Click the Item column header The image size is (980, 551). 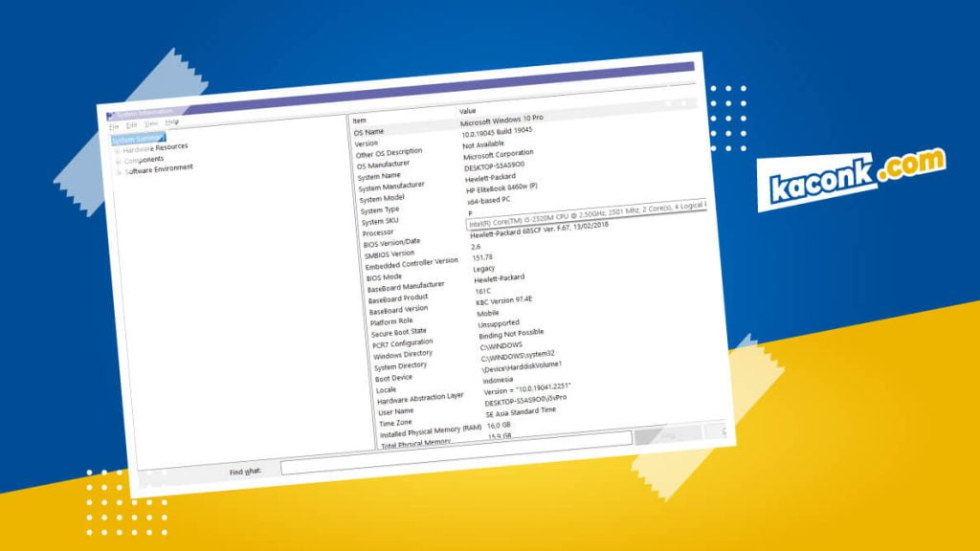360,121
